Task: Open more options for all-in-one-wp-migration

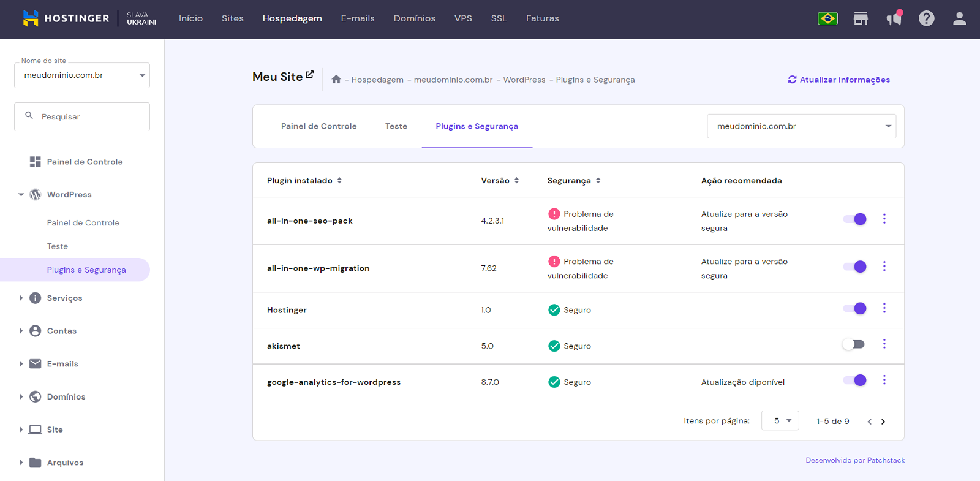Action: click(x=884, y=266)
